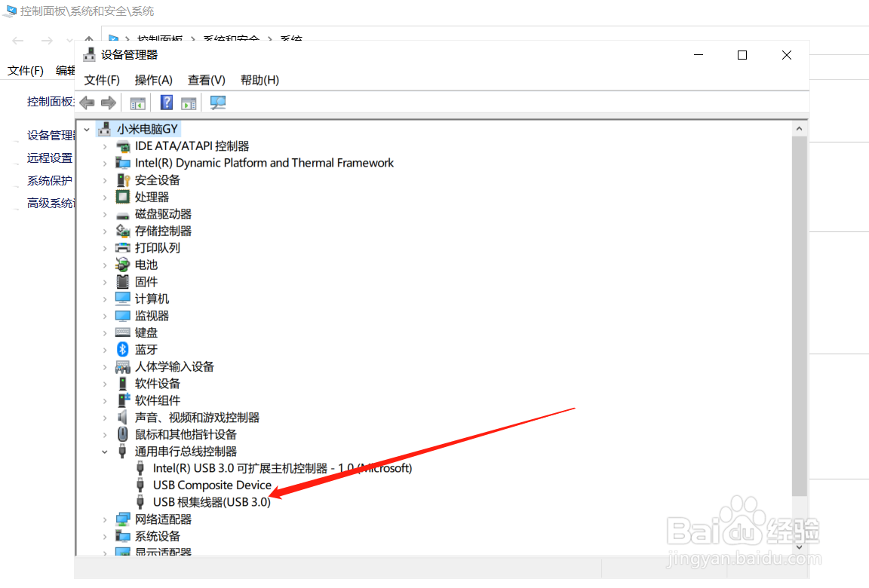The height and width of the screenshot is (588, 869).
Task: Select the 网络适配器 network adapter icon
Action: click(x=121, y=519)
